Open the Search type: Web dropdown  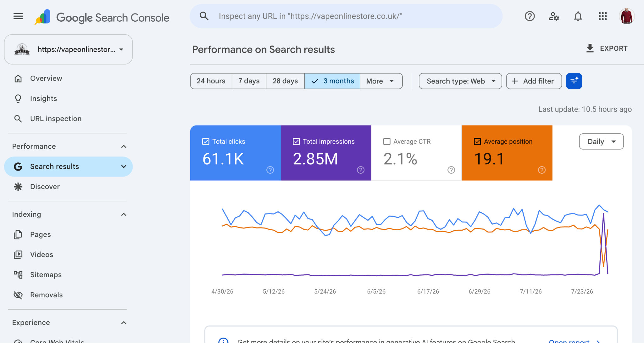point(460,81)
